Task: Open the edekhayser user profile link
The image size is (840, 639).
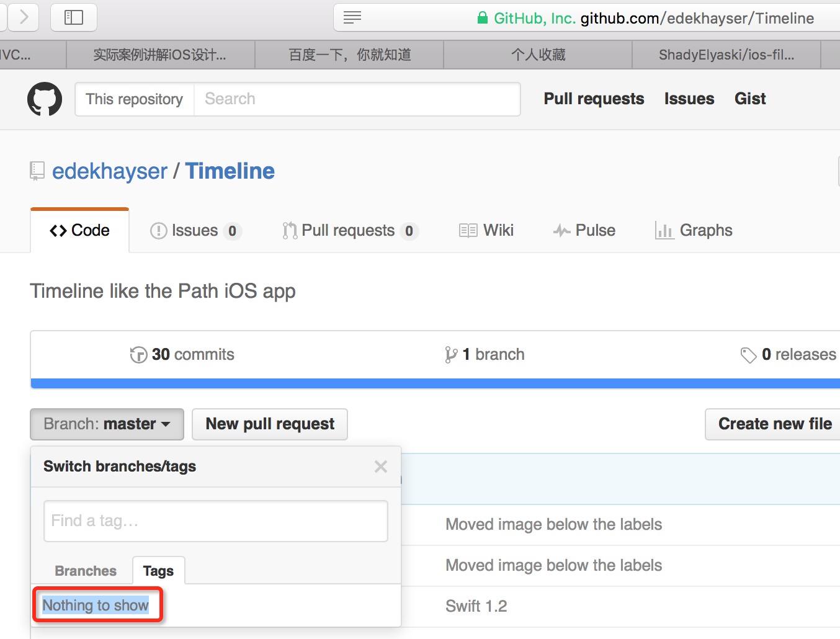Action: 110,171
